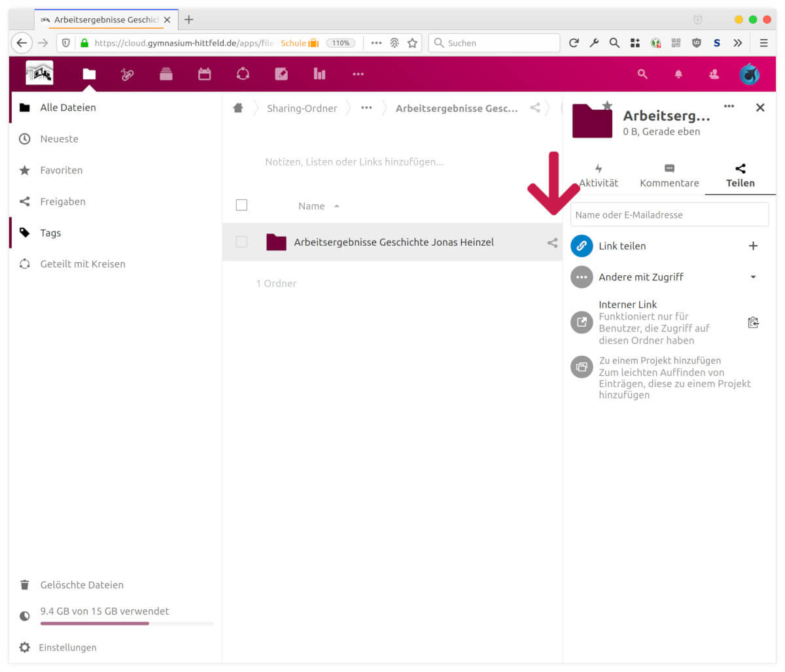Screen dimensions: 785x672
Task: Switch to the Kommentare tab
Action: [669, 176]
